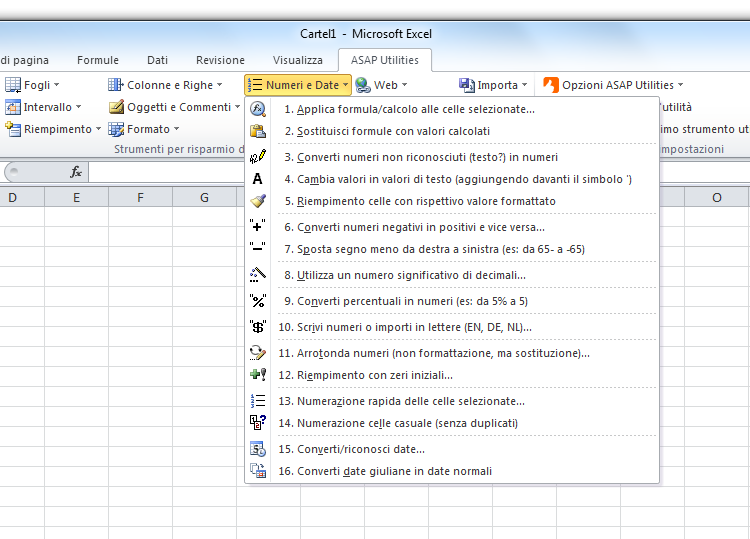750x539 pixels.
Task: Select Cambia valori in valori di testo
Action: pos(452,179)
